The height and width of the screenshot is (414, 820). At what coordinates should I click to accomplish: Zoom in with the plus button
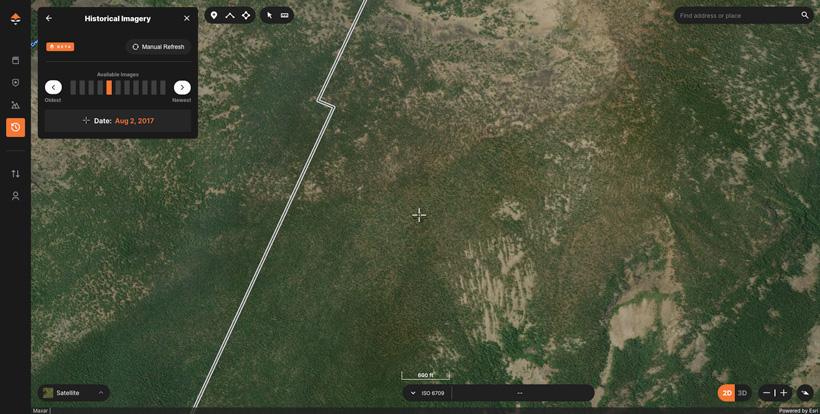[x=783, y=393]
